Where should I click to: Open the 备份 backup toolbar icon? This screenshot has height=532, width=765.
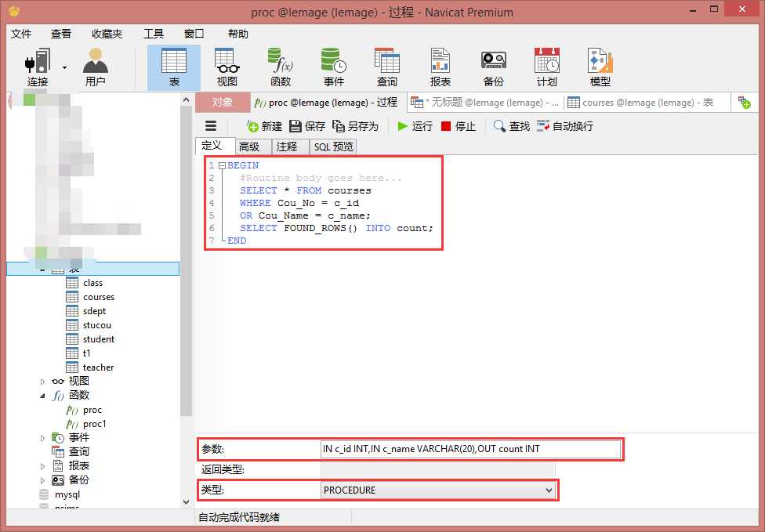(493, 67)
